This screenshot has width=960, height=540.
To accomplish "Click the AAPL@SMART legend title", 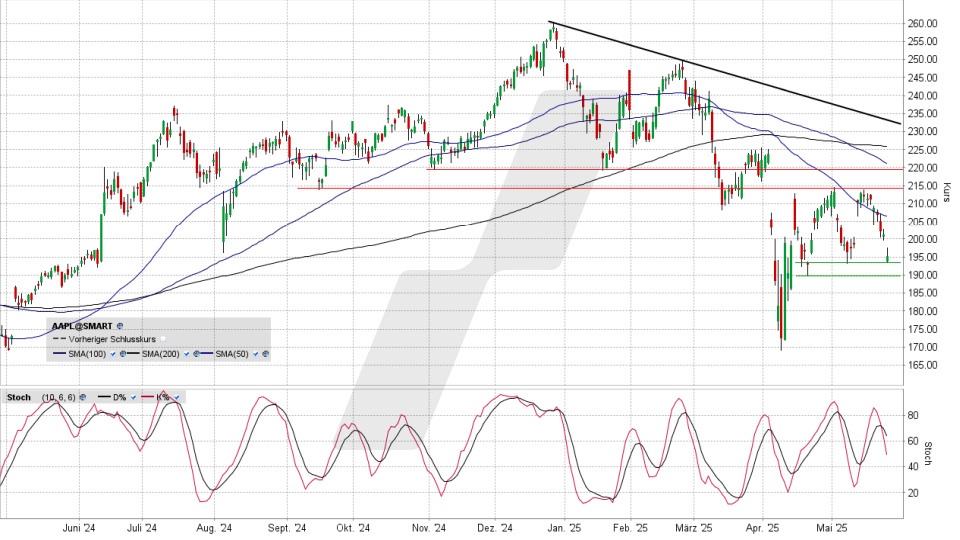I will [82, 326].
